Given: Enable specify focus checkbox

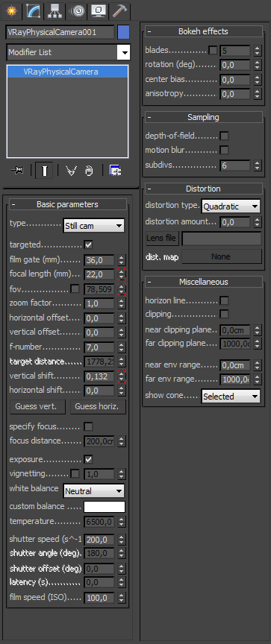Looking at the screenshot, I should tap(88, 427).
